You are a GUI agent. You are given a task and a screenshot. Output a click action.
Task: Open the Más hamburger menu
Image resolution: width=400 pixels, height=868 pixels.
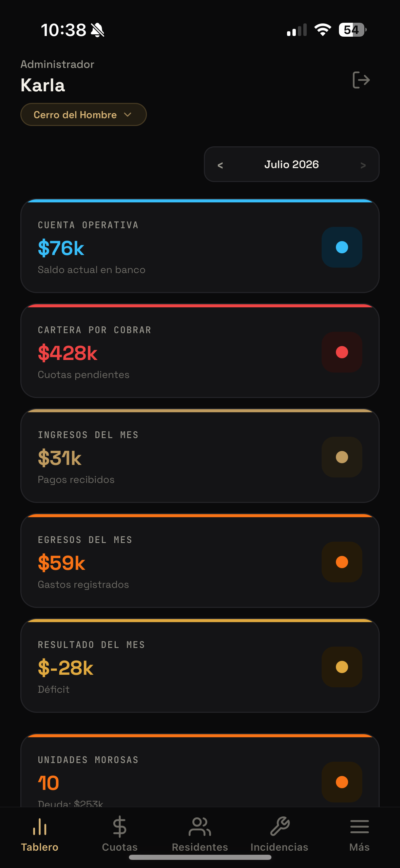pos(359,834)
